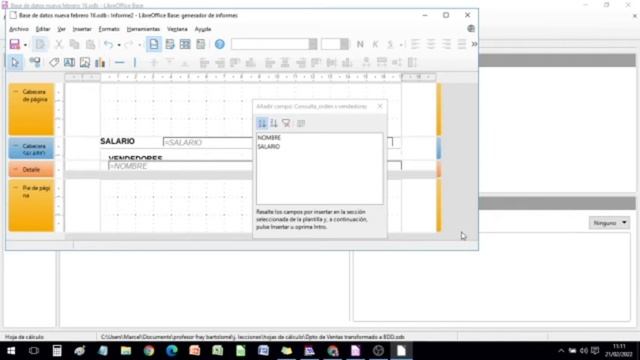The image size is (640, 360).
Task: Click Remove Sorting icon in Add Field dialog
Action: coord(286,123)
